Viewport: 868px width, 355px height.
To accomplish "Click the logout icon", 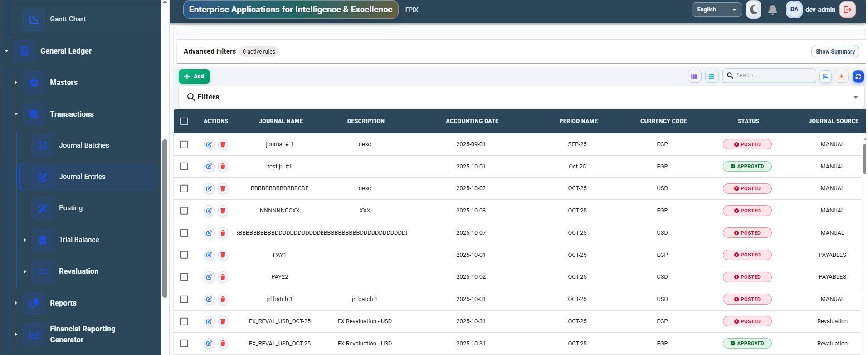I will [x=848, y=10].
